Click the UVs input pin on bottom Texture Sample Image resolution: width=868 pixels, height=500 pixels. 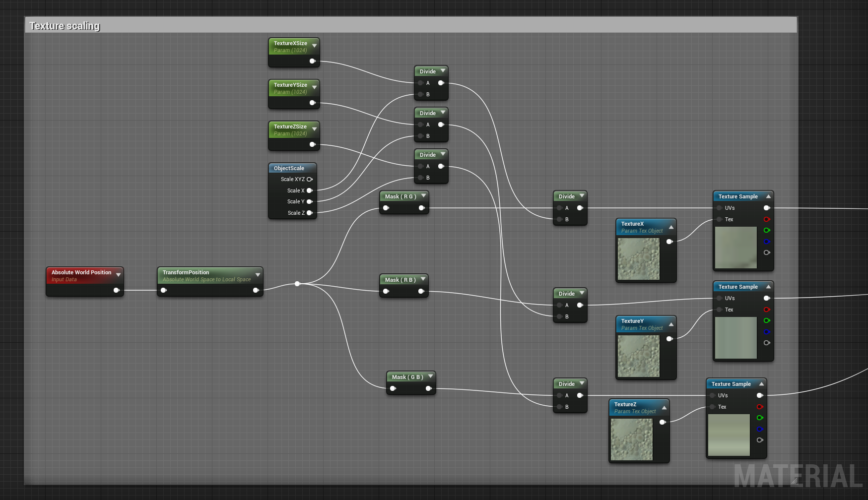coord(714,395)
